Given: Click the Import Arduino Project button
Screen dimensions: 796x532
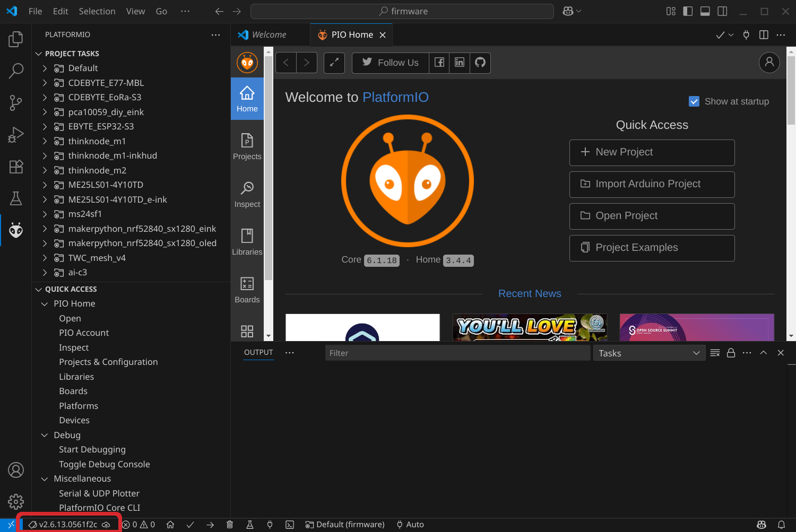Looking at the screenshot, I should pos(652,184).
